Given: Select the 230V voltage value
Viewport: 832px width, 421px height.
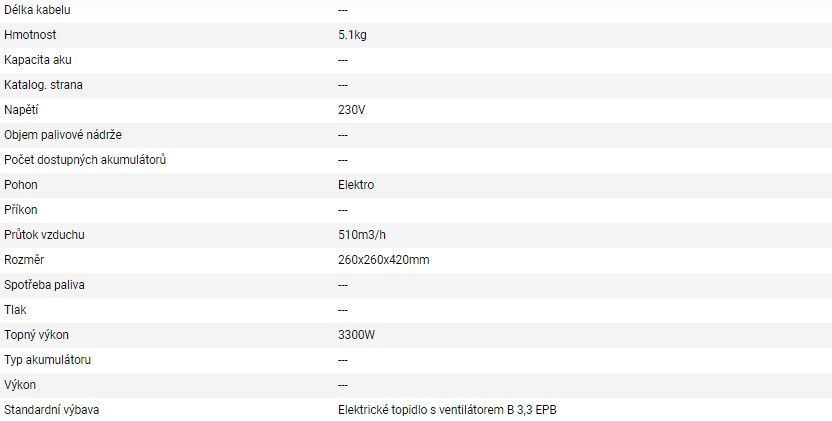Looking at the screenshot, I should [x=353, y=110].
